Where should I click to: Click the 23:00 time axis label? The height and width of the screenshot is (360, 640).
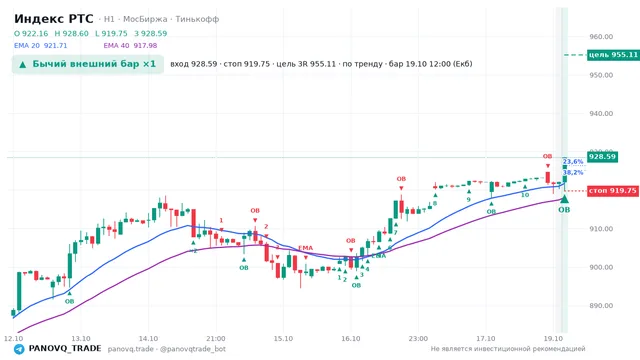pos(418,339)
